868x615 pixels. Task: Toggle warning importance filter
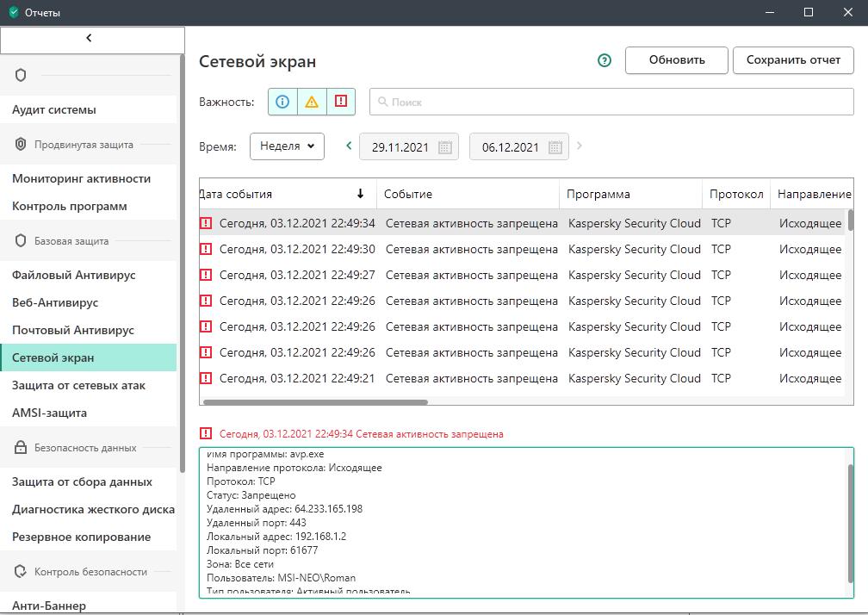point(312,102)
